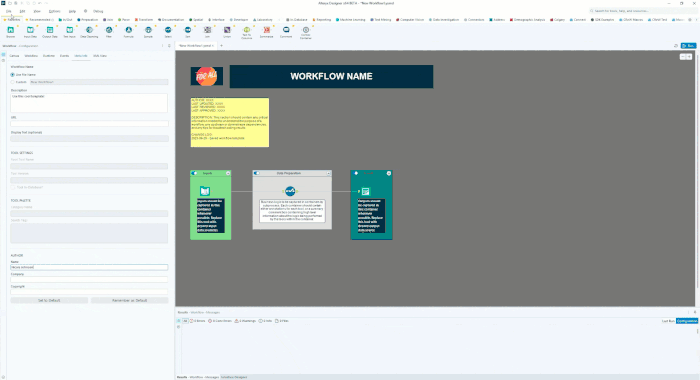
Task: Toggle the Inputs container on or off
Action: pyautogui.click(x=194, y=173)
